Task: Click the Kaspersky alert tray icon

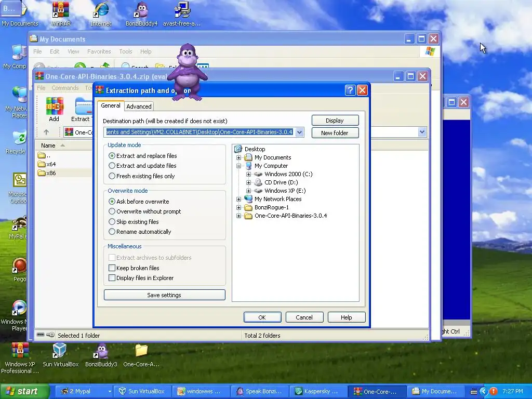Action: click(x=494, y=391)
